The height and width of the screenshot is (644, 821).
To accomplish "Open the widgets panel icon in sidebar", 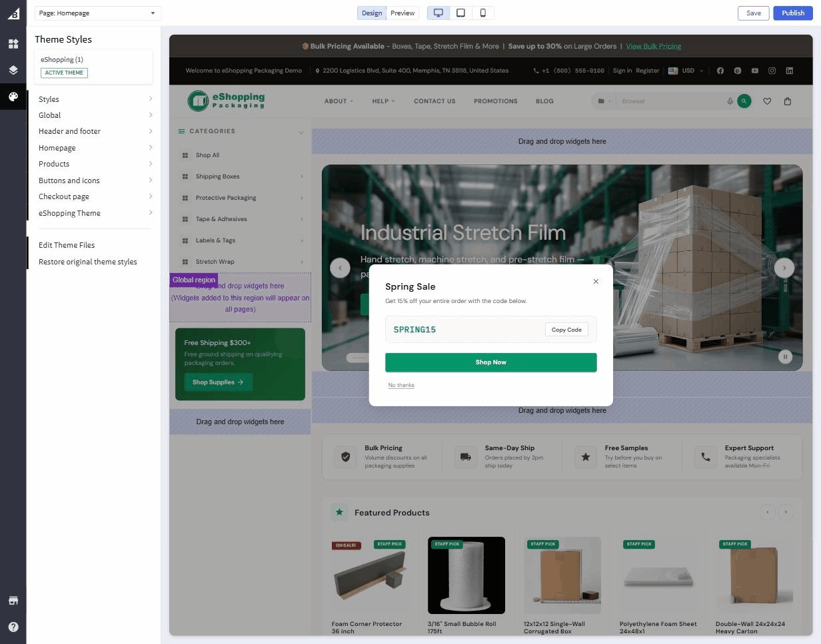I will [13, 44].
